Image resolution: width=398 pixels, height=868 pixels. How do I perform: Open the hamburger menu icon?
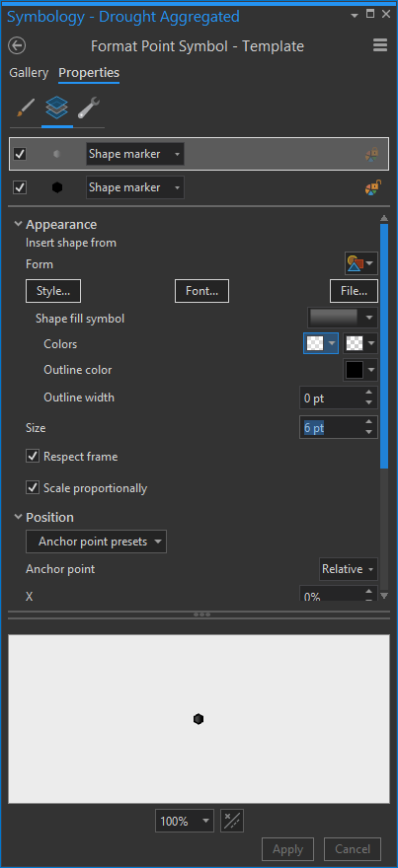(380, 45)
